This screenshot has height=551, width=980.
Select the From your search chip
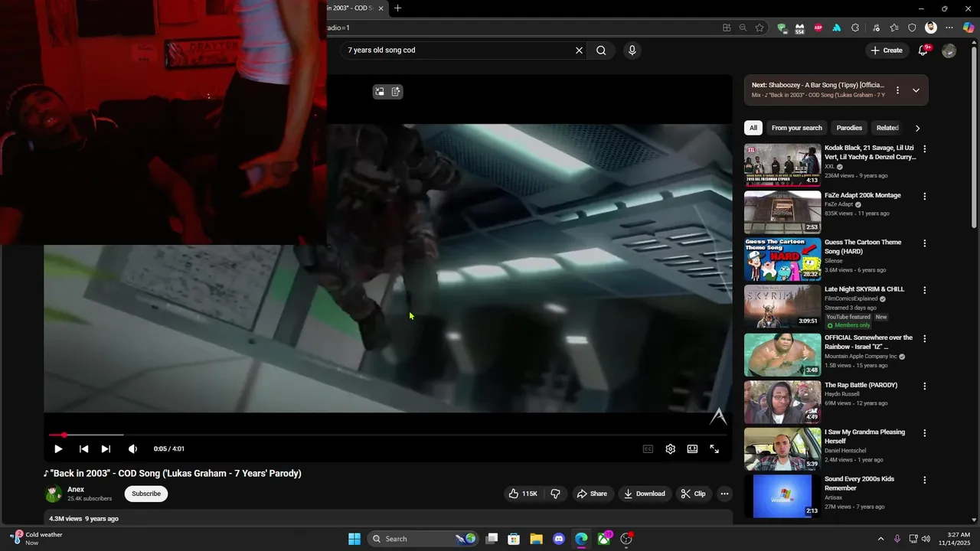coord(797,128)
